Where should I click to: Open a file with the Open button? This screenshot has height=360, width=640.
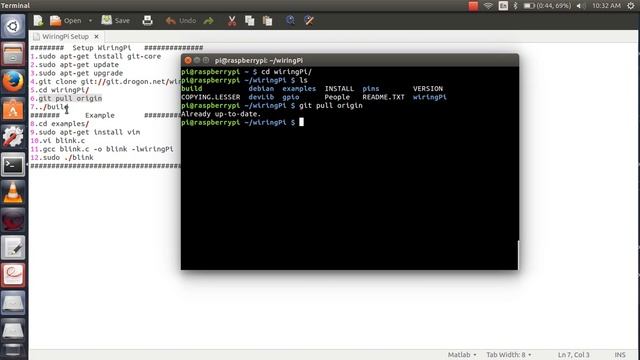coord(65,20)
